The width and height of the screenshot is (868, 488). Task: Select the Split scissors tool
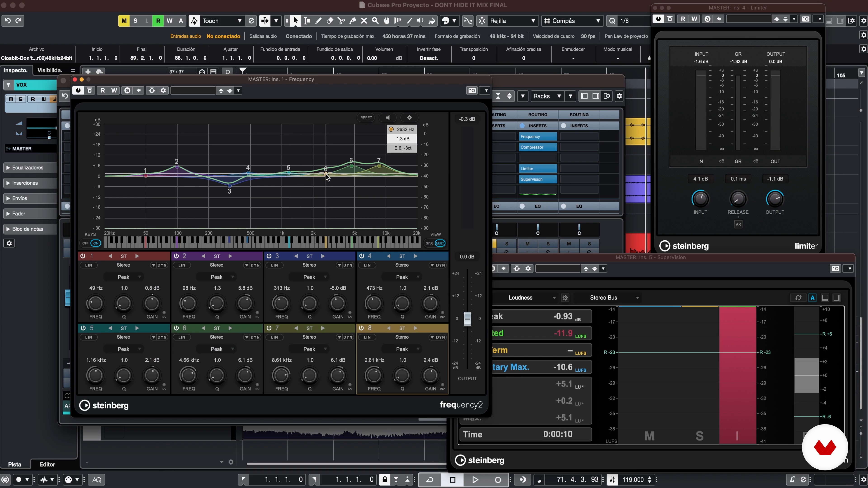pyautogui.click(x=341, y=21)
